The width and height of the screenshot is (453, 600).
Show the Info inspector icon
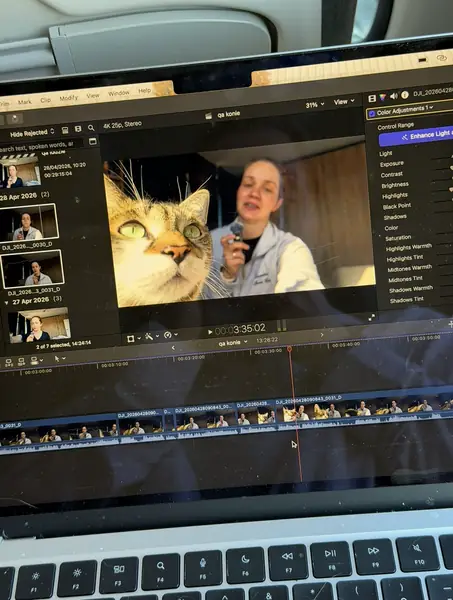[x=404, y=95]
